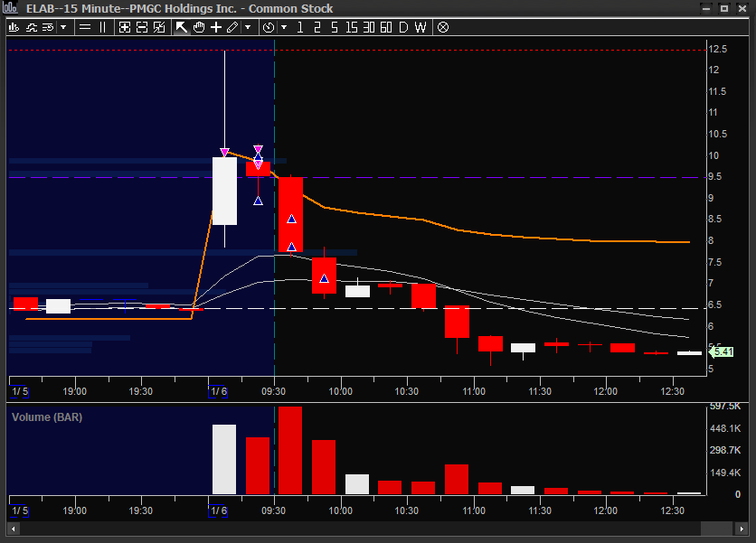Image resolution: width=756 pixels, height=543 pixels.
Task: Click the clock time-frame icon
Action: pos(269,27)
